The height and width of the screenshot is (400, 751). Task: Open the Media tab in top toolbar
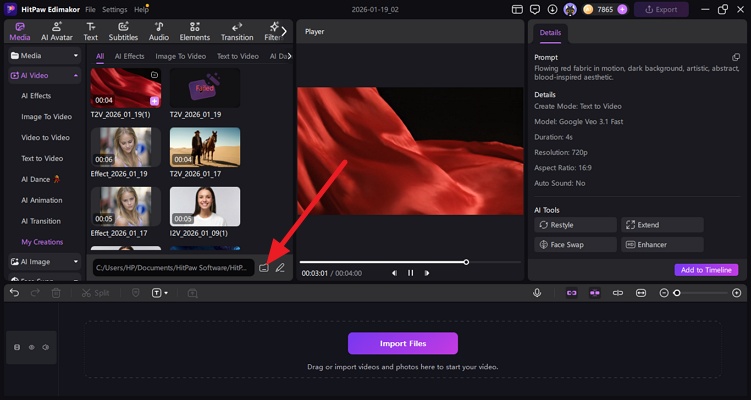point(20,32)
